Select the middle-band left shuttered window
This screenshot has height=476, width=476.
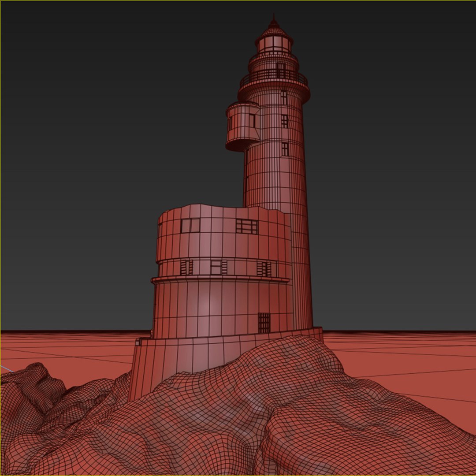pyautogui.click(x=186, y=268)
